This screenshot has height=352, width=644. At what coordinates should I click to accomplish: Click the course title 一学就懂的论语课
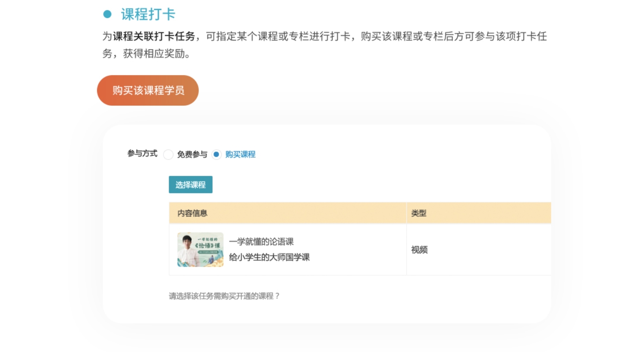pos(261,242)
